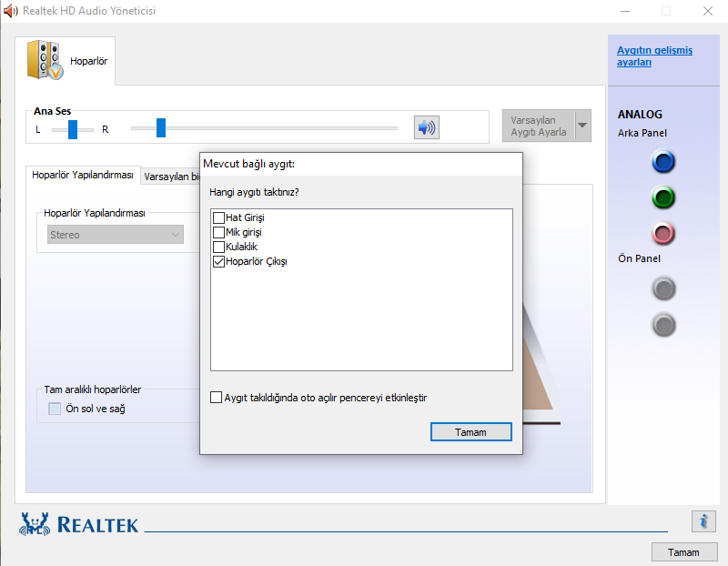Select the Hoparlör device tab
Viewport: 728px width, 566px height.
[66, 61]
